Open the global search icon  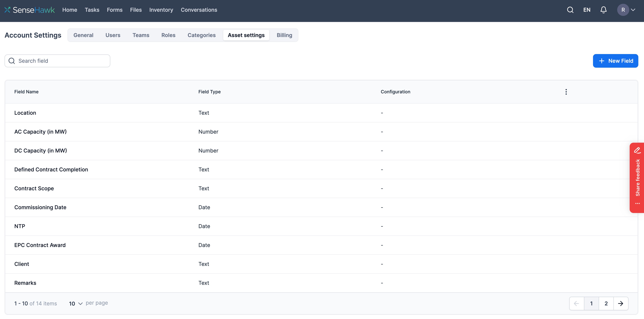(570, 10)
